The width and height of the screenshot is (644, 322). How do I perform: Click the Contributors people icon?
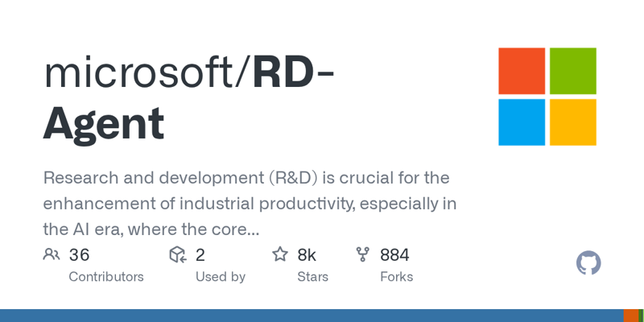click(x=52, y=255)
